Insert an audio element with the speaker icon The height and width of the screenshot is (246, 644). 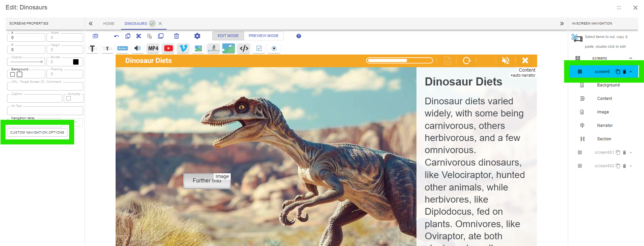click(x=137, y=48)
